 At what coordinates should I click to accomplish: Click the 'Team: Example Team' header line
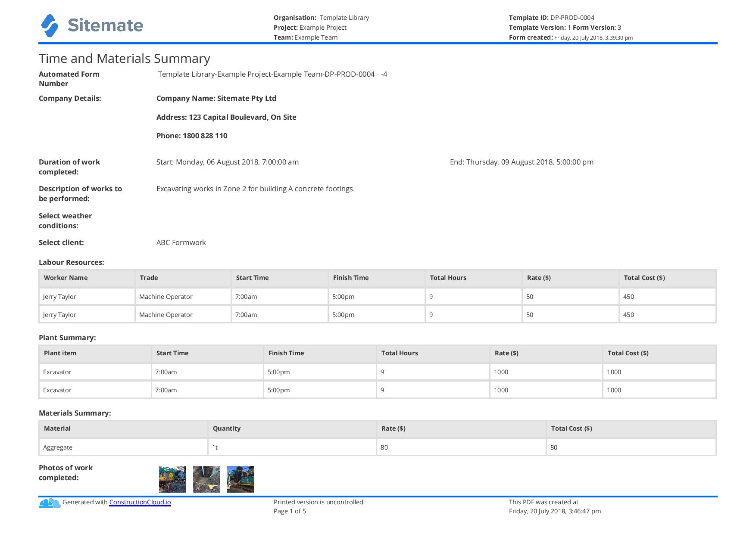[x=306, y=37]
